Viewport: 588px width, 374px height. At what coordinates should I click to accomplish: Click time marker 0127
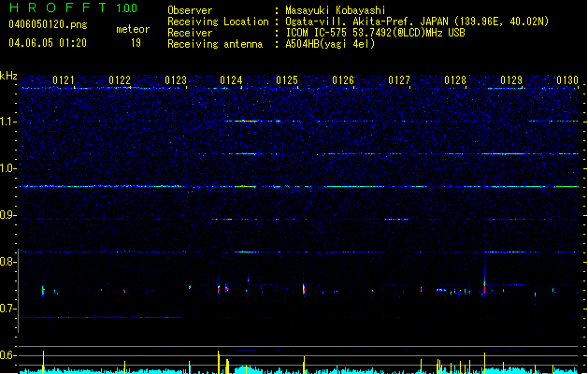click(399, 80)
